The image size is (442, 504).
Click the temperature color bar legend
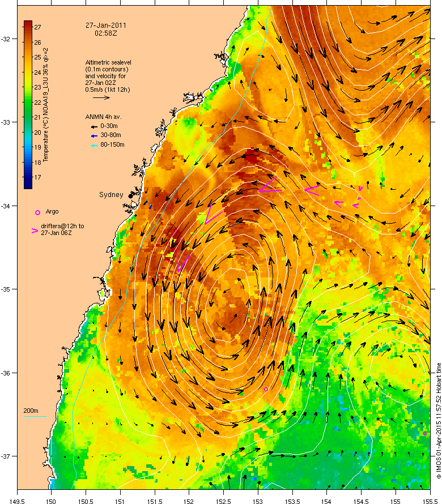click(x=28, y=105)
